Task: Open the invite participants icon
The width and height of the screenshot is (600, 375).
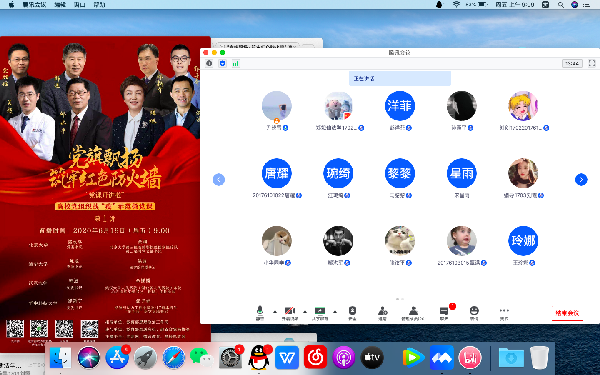Action: click(382, 313)
